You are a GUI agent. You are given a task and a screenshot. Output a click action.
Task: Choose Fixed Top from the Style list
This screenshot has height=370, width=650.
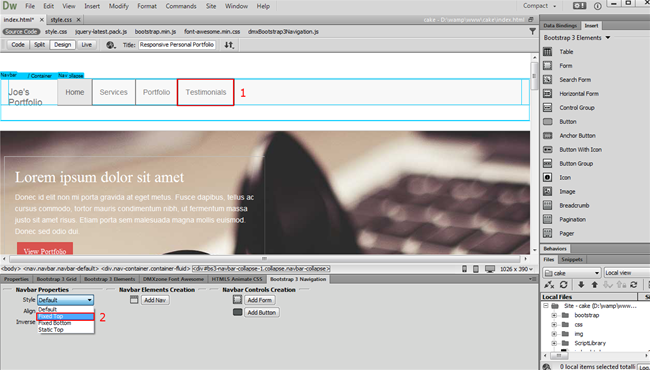coord(65,317)
